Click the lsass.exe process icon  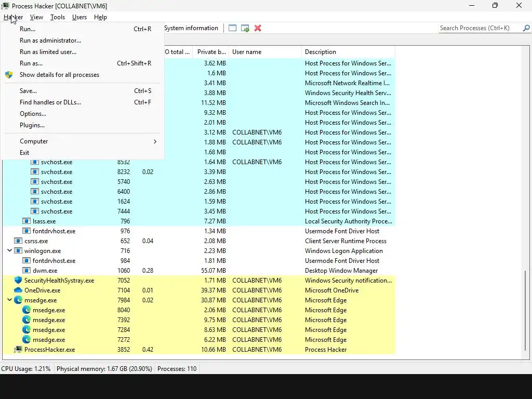[26, 221]
